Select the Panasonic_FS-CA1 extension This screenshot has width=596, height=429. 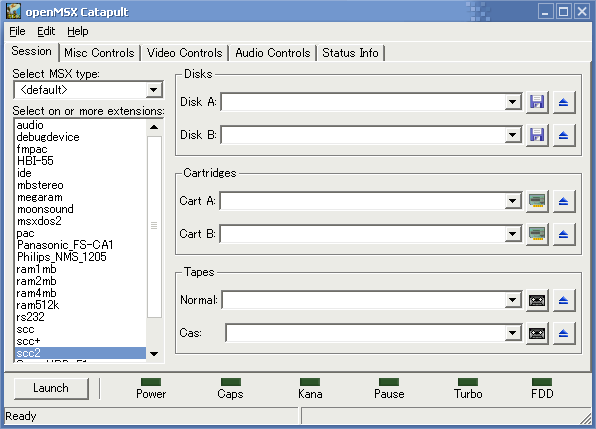[x=81, y=245]
